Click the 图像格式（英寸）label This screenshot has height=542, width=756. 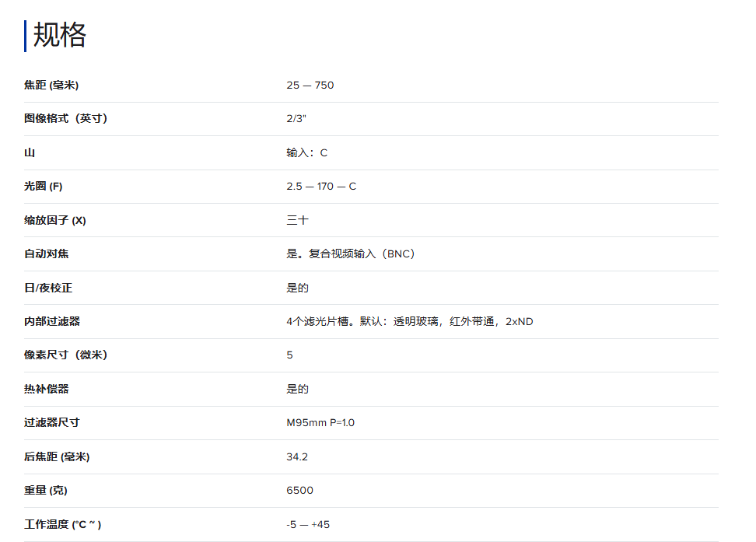coord(65,118)
